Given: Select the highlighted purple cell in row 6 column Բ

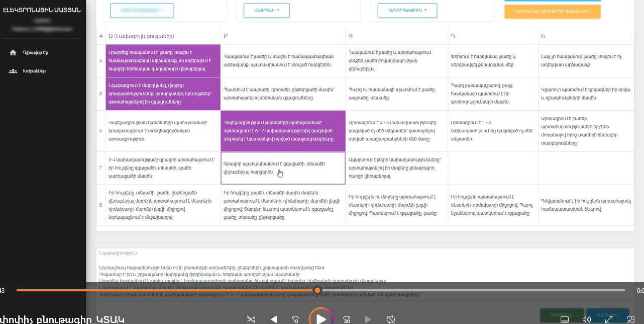Looking at the screenshot, I should coord(283,131).
